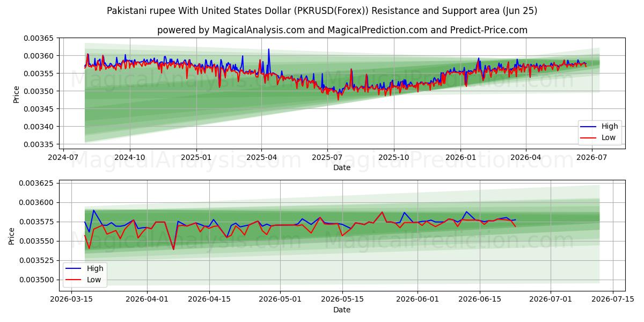644x322 pixels.
Task: Click the 2026-04-15 date tick label
Action: pos(209,300)
